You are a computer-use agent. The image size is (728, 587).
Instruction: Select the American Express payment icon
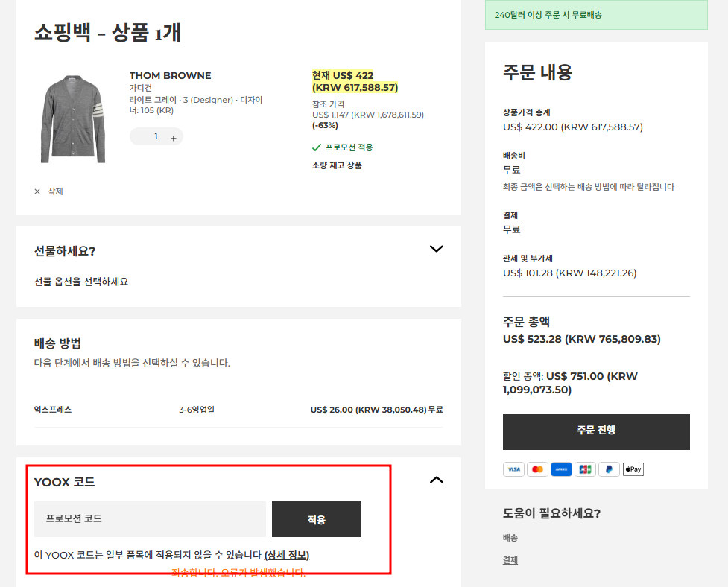point(561,469)
